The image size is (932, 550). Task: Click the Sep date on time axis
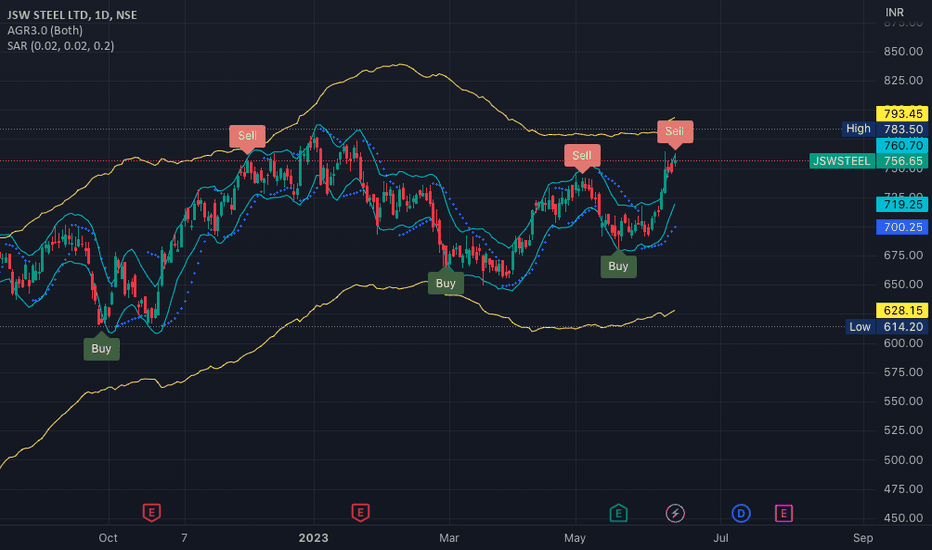[x=862, y=538]
